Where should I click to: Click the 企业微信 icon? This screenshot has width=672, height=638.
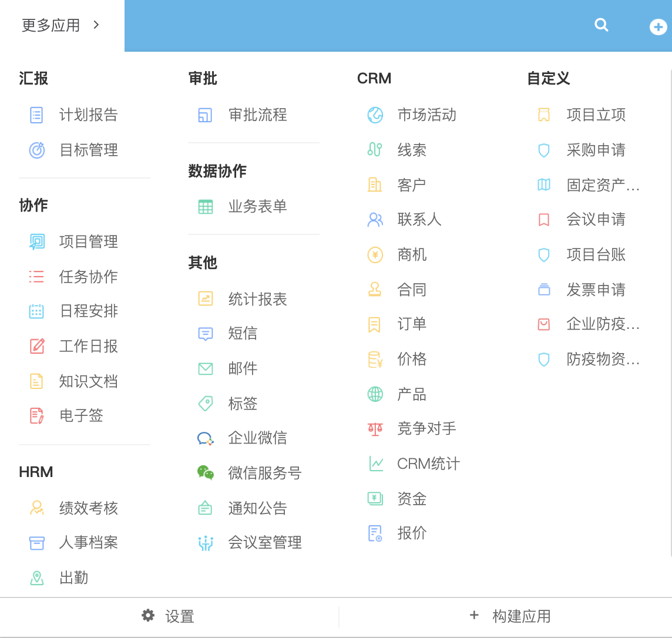pos(205,438)
